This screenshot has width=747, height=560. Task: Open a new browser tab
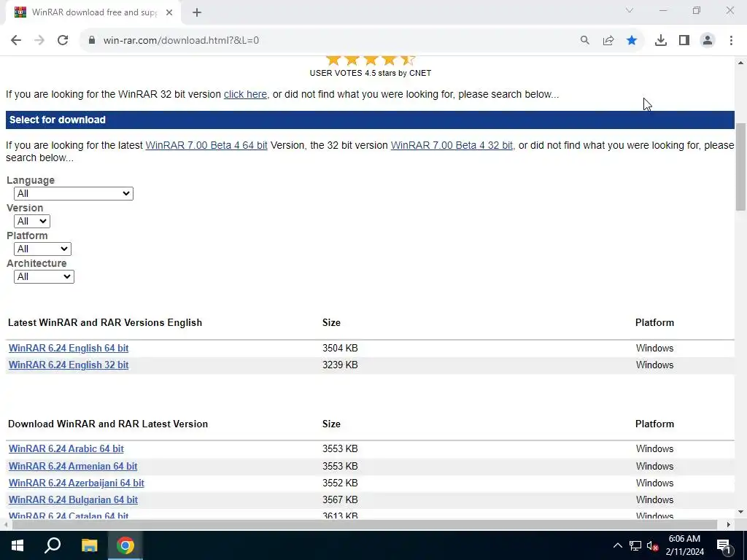197,12
